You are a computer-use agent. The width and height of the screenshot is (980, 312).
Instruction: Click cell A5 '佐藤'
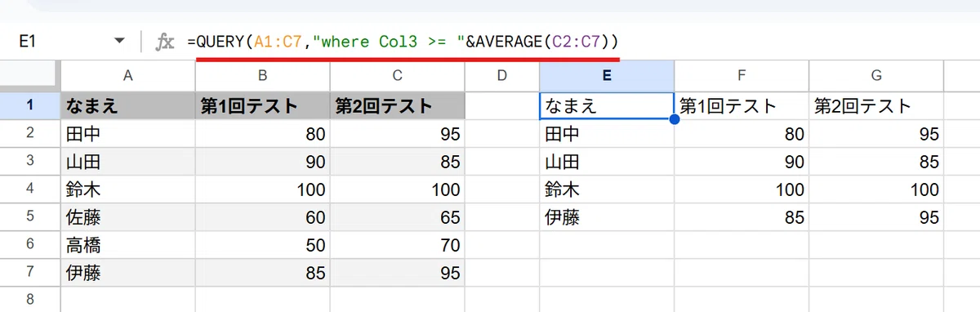tap(127, 216)
